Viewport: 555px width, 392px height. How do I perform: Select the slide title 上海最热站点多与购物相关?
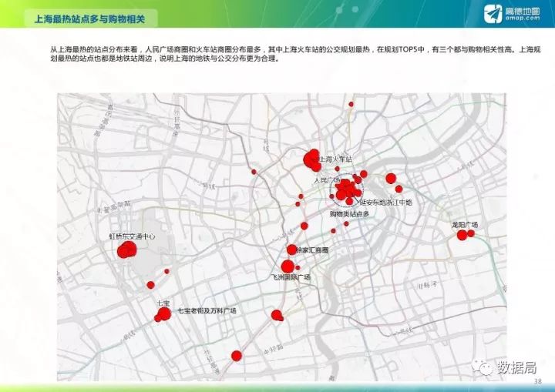point(90,18)
